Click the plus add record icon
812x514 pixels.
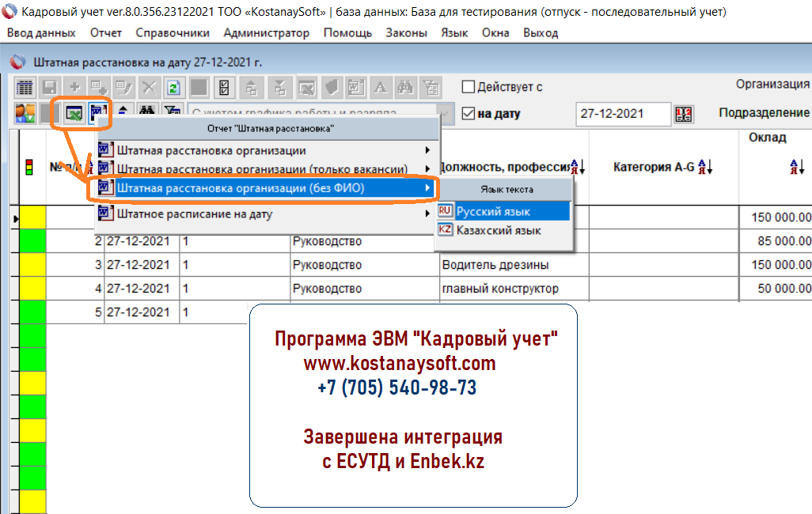coord(74,88)
